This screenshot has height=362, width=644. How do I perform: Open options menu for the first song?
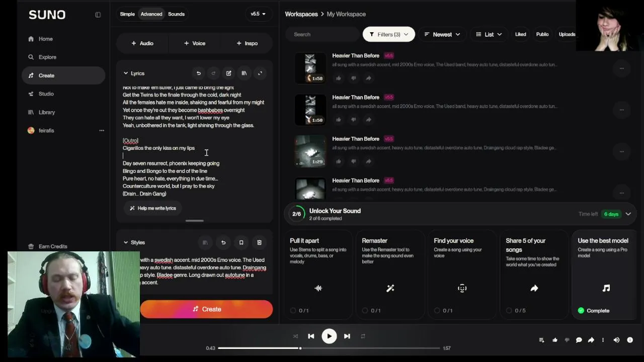click(x=622, y=68)
